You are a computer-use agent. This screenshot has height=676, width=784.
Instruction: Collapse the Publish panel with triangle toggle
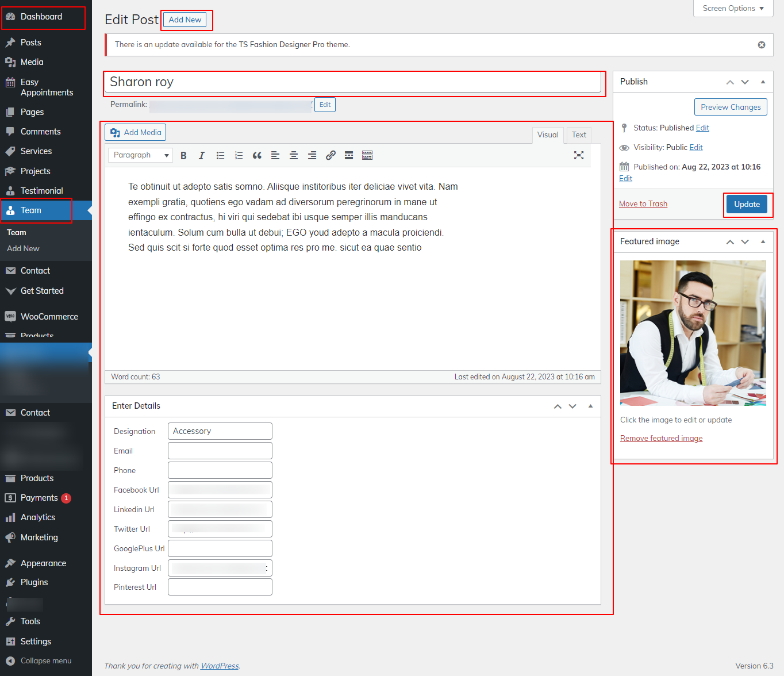763,82
